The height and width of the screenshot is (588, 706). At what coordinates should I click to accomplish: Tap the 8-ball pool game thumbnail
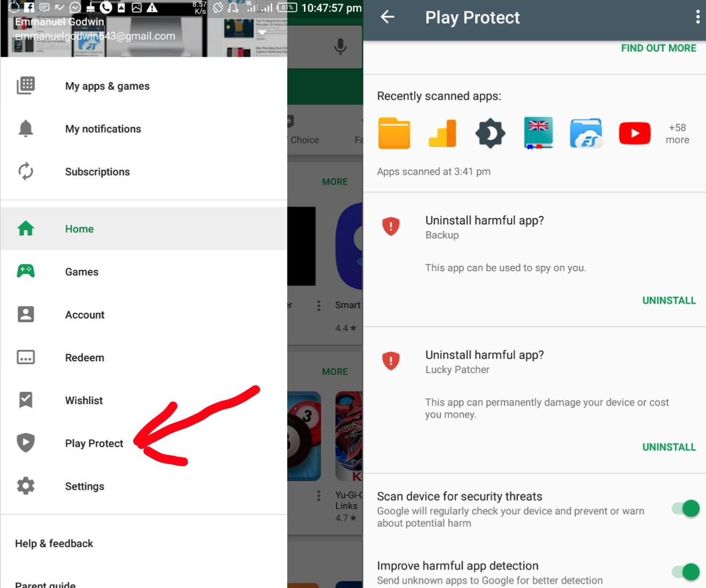point(304,436)
